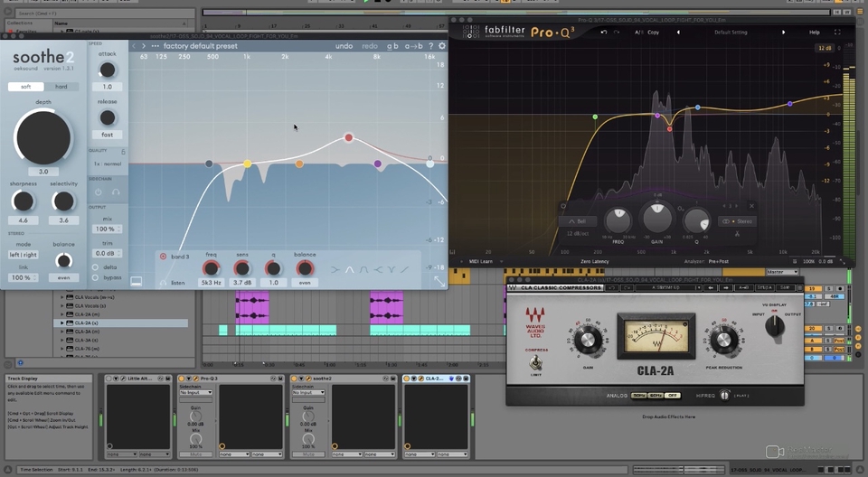Enable soothe2 bypass radio button

click(95, 277)
